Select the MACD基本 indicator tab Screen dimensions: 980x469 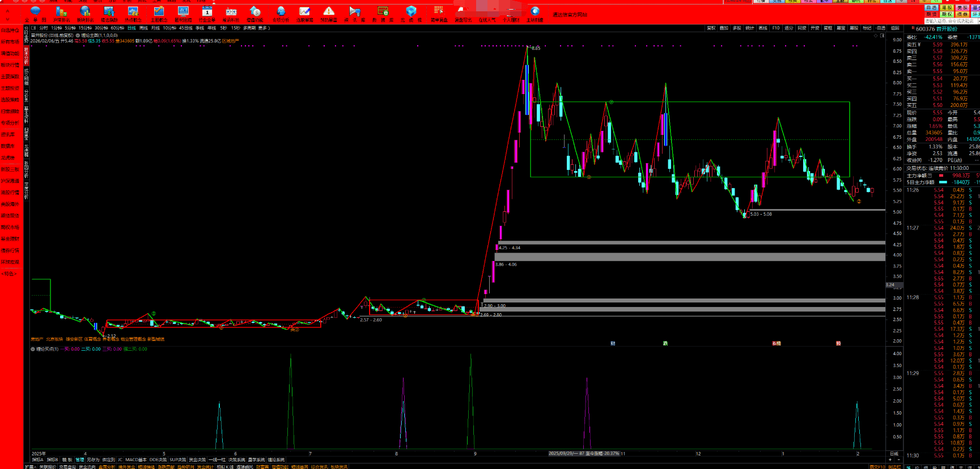(135, 460)
